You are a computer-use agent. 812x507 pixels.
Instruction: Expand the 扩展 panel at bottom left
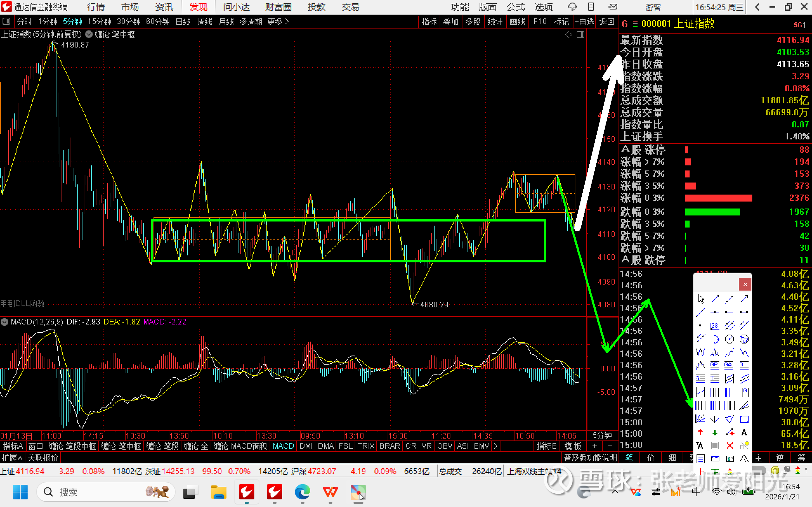pos(12,458)
